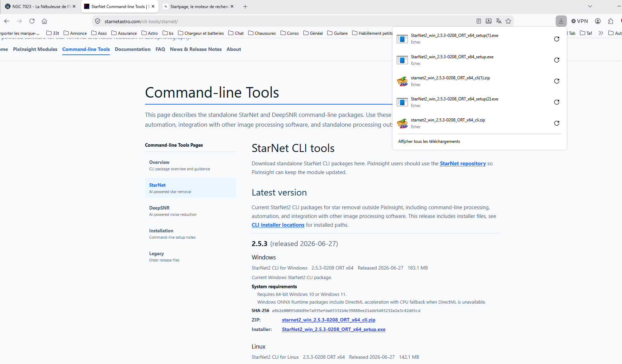Image resolution: width=622 pixels, height=364 pixels.
Task: Retry download of starnet2_win_2.5.3-0208_ORT_x64_cli(1).zip
Action: [557, 81]
